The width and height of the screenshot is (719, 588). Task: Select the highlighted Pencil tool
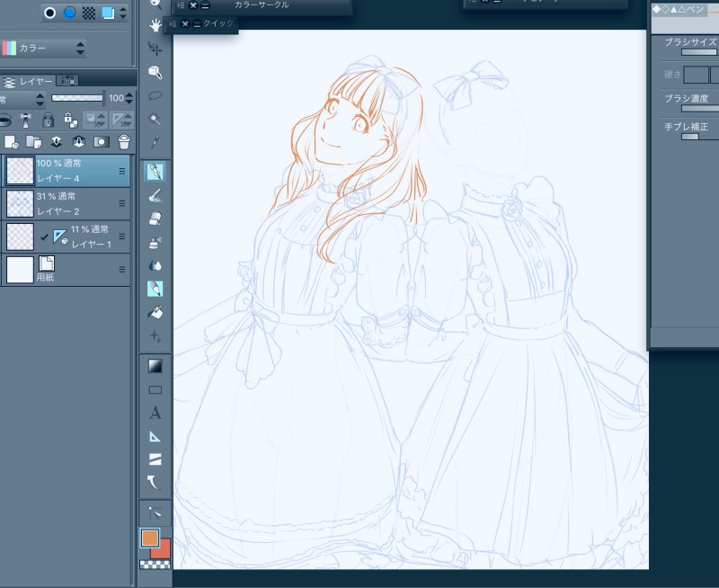155,289
